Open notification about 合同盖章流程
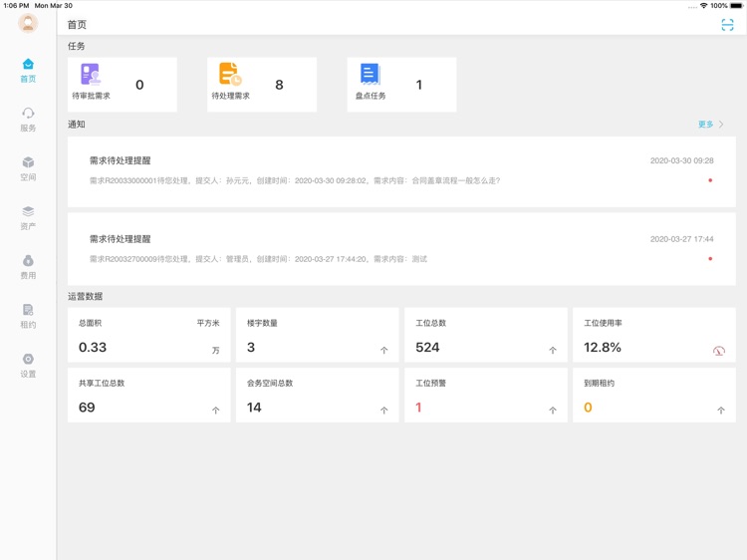Viewport: 747px width, 560px height. (401, 171)
